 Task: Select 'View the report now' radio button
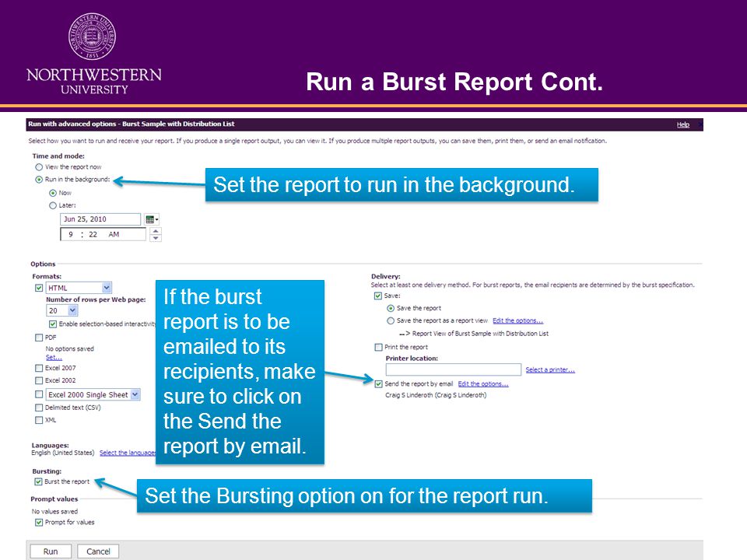coord(39,167)
